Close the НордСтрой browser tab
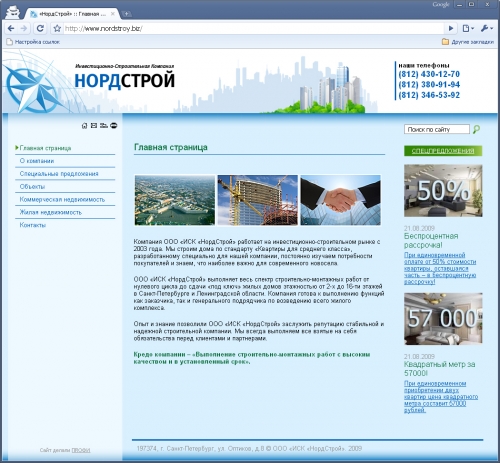This screenshot has width=500, height=463. click(x=113, y=14)
